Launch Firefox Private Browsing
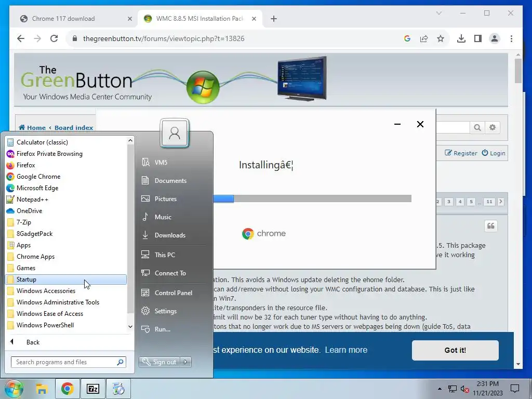Image resolution: width=532 pixels, height=399 pixels. click(x=66, y=154)
